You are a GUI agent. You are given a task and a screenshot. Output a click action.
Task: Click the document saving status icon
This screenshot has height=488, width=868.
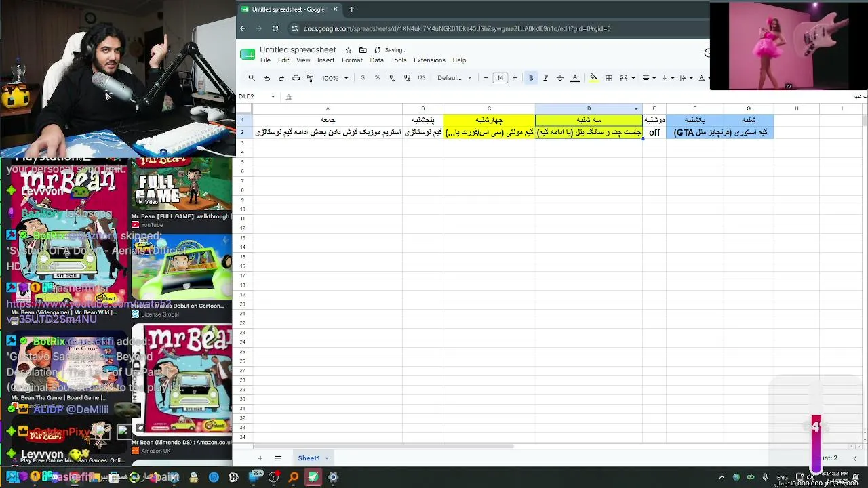click(377, 50)
